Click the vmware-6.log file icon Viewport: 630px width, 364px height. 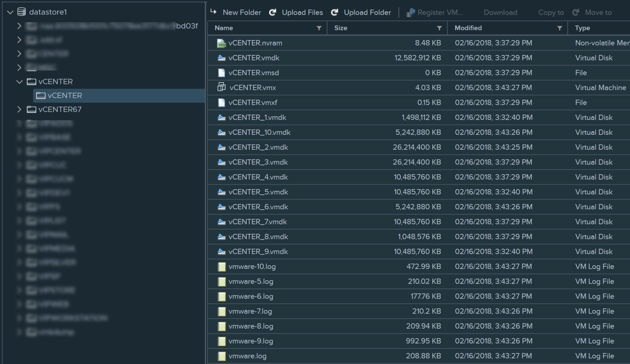[222, 297]
